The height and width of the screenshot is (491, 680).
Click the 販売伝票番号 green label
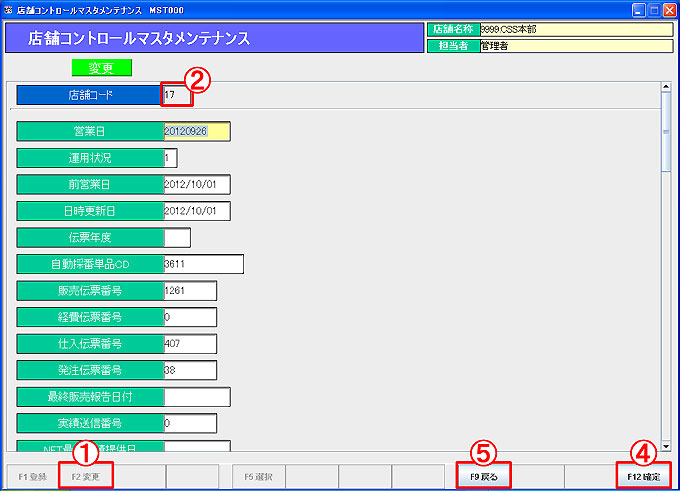tap(90, 291)
